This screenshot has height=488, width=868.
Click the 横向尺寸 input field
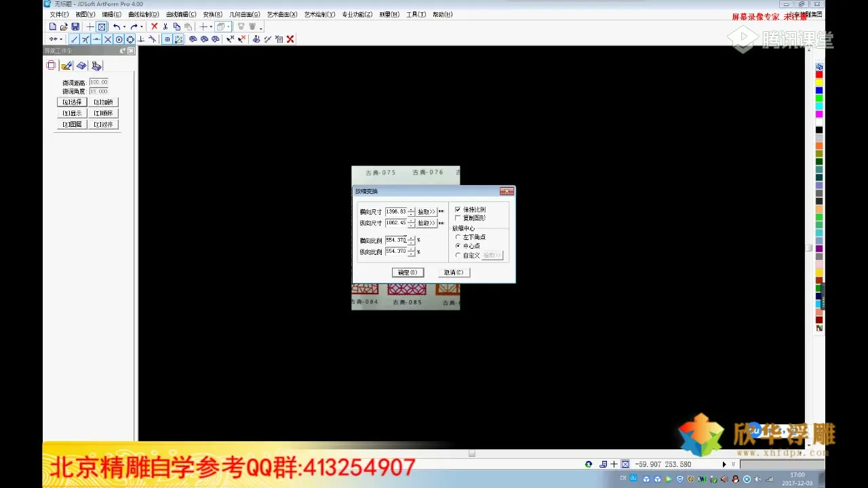point(395,212)
